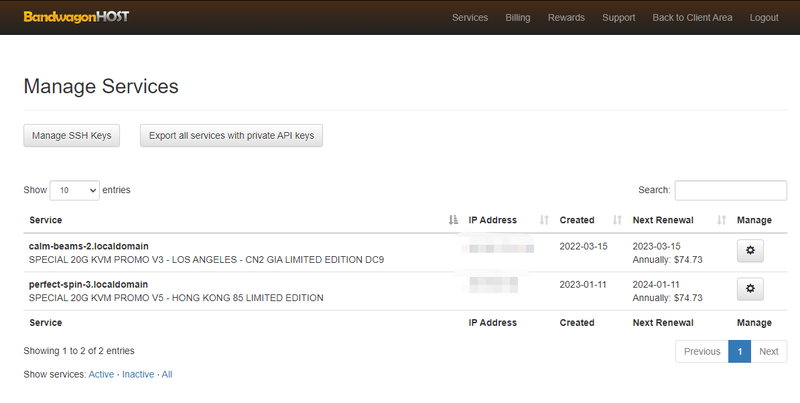Click blurred IP address of calm-beams-2
Viewport: 800px width, 403px height.
497,248
